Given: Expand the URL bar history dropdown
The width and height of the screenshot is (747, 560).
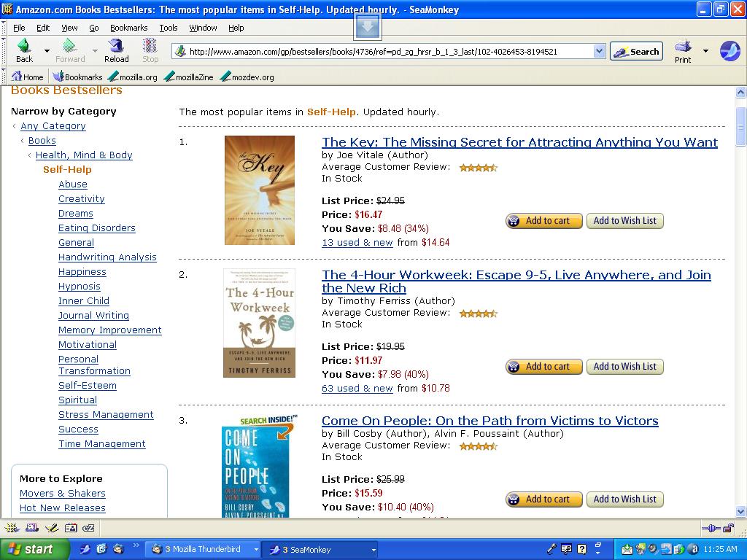Looking at the screenshot, I should pyautogui.click(x=600, y=51).
